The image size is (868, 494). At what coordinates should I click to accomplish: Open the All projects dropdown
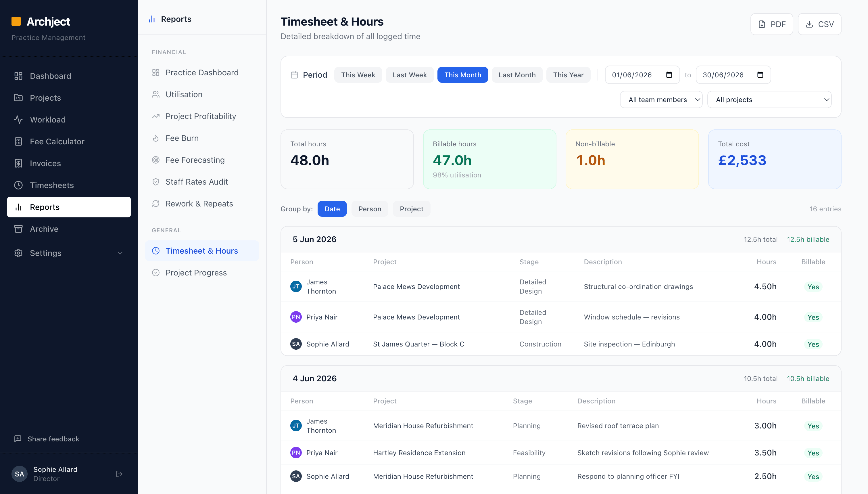click(x=769, y=99)
